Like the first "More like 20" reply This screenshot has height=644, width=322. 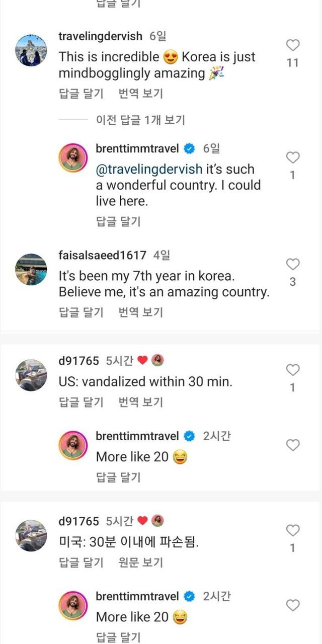[x=293, y=445]
